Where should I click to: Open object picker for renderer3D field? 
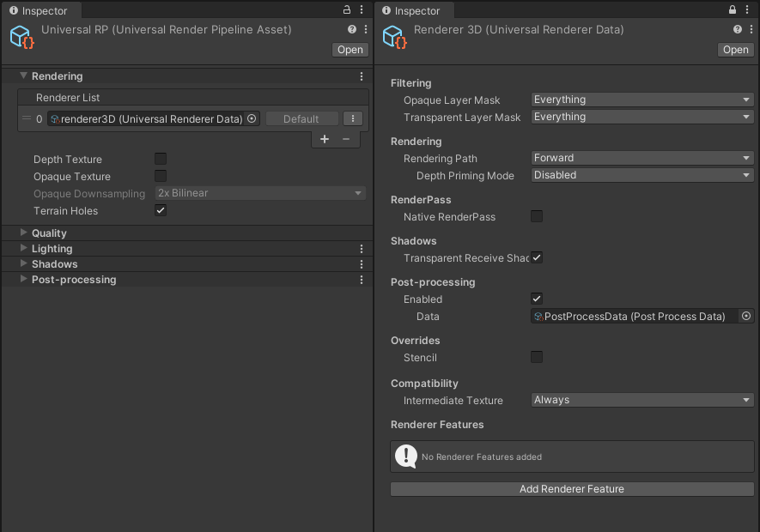(252, 118)
